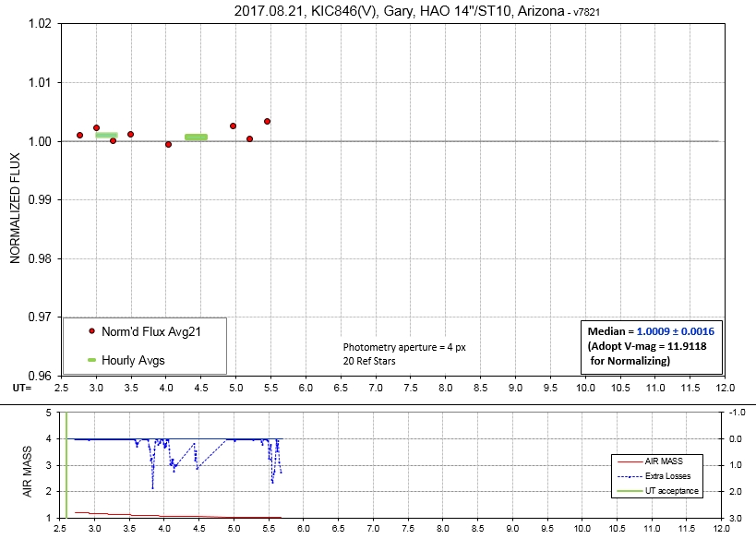Viewport: 756px width, 539px height.
Task: Click the UT= label beside the x-axis
Action: [21, 388]
